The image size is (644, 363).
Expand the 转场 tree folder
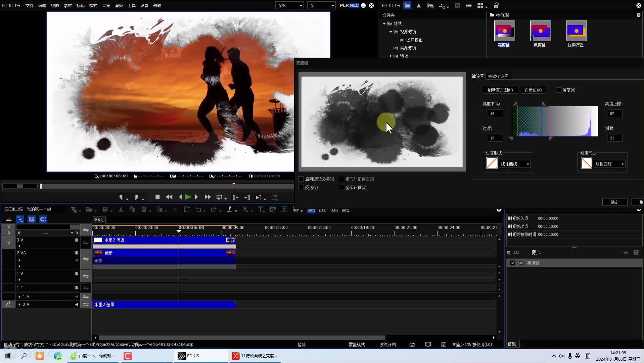point(390,56)
